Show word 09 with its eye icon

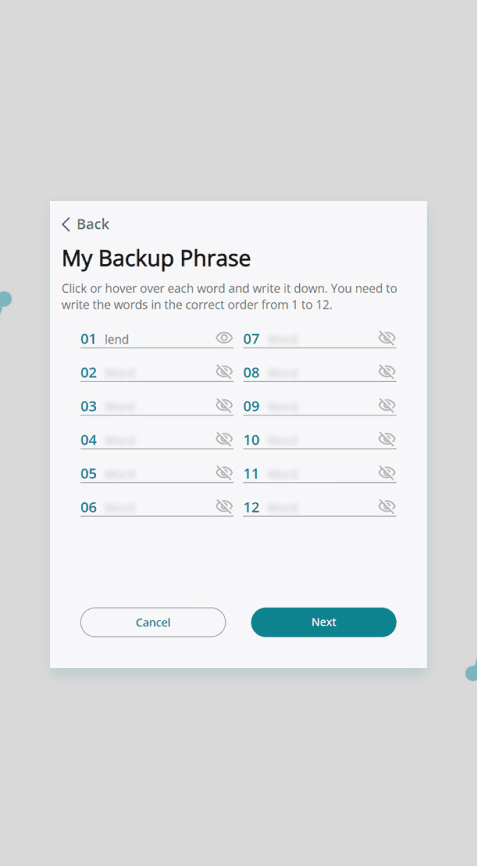pyautogui.click(x=387, y=405)
